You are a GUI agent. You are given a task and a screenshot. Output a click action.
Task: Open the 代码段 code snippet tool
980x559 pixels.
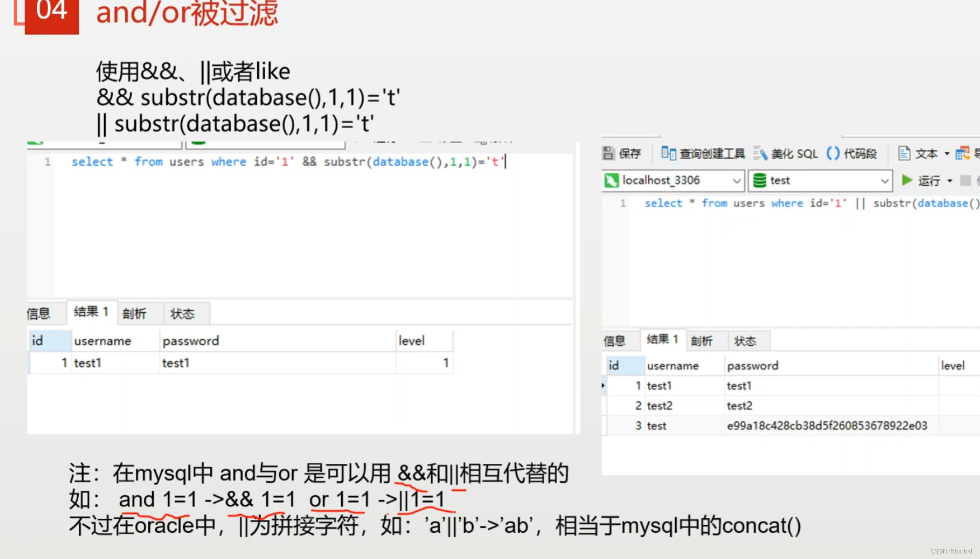coord(851,153)
